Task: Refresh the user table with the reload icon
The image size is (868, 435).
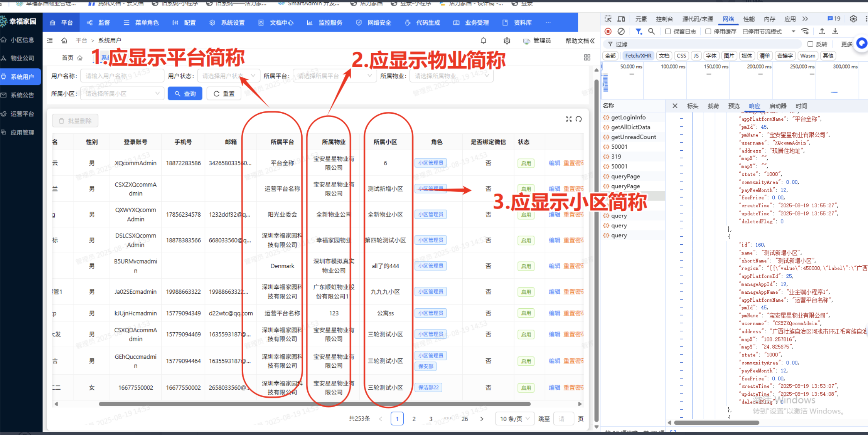Action: click(x=578, y=119)
